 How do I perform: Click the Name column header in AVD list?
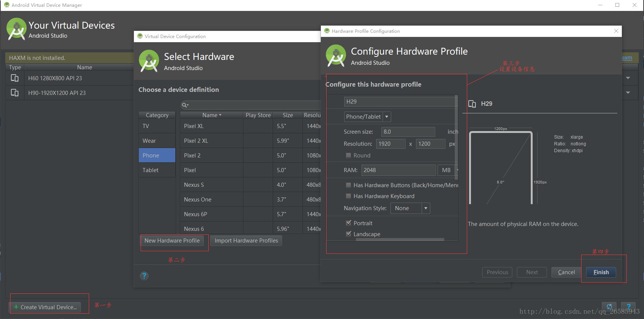pos(85,67)
